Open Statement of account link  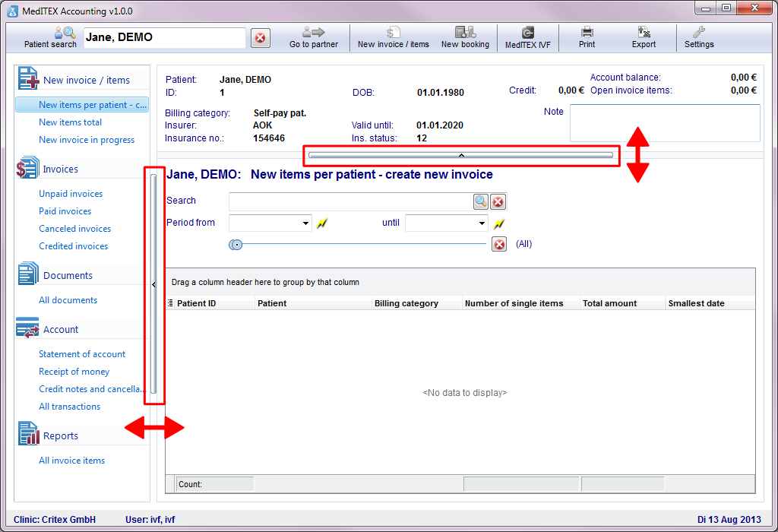coord(82,354)
